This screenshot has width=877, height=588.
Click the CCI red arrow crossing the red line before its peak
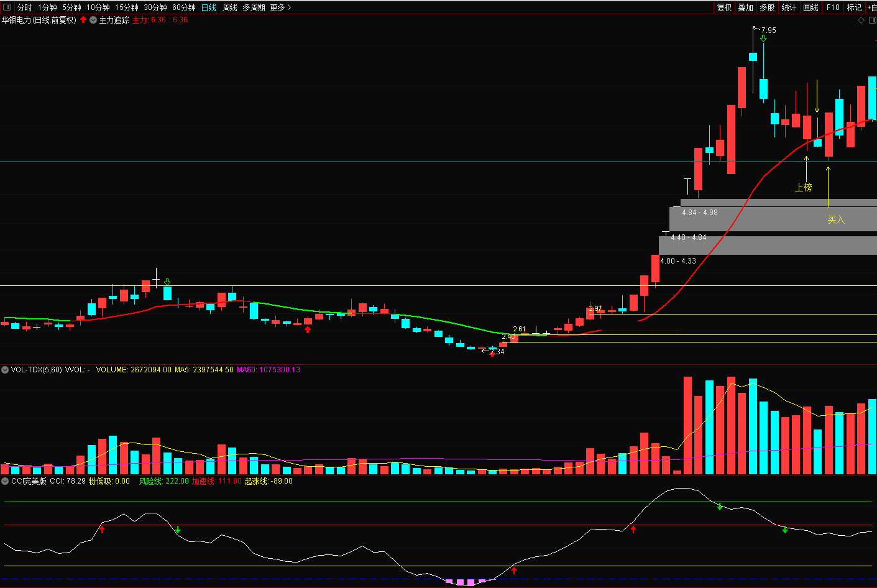[x=633, y=529]
